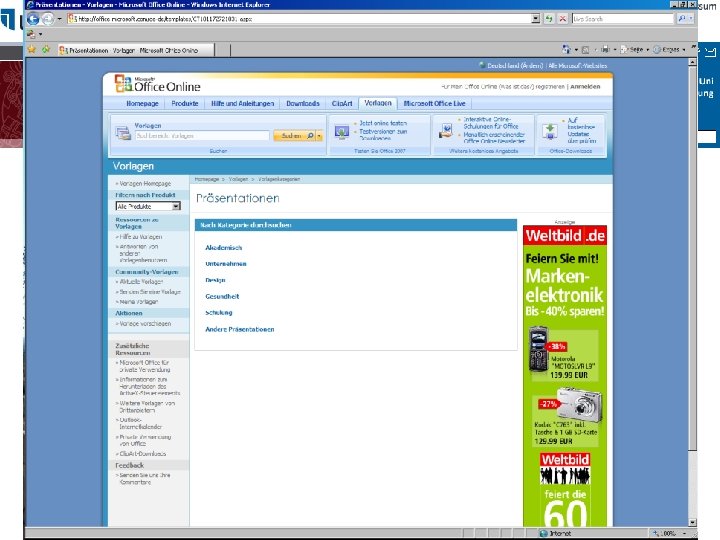This screenshot has width=720, height=540.
Task: Click the orange Suchen button
Action: [x=294, y=135]
